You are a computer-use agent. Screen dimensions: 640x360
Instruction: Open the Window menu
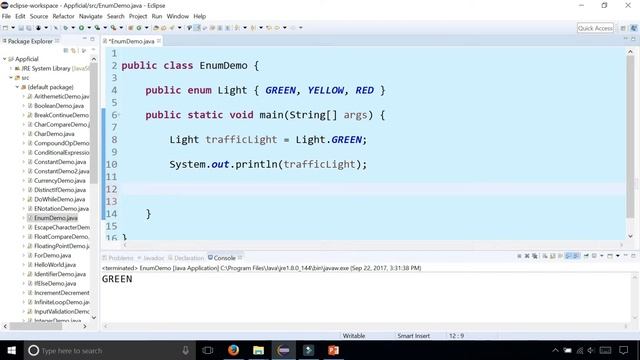[178, 16]
